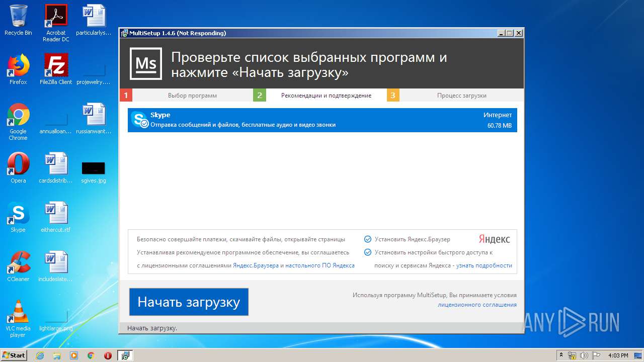Launch Skype desktop shortcut
The height and width of the screenshot is (362, 644).
[x=18, y=217]
